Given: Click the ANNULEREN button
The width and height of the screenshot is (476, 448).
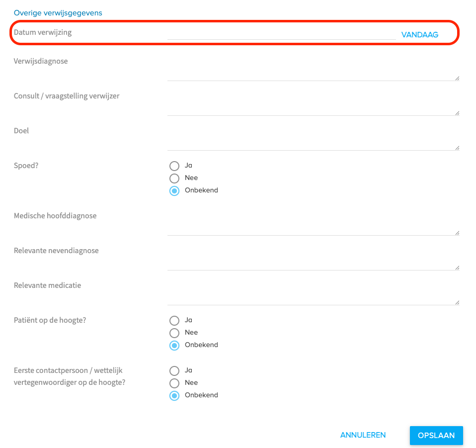Looking at the screenshot, I should [363, 435].
